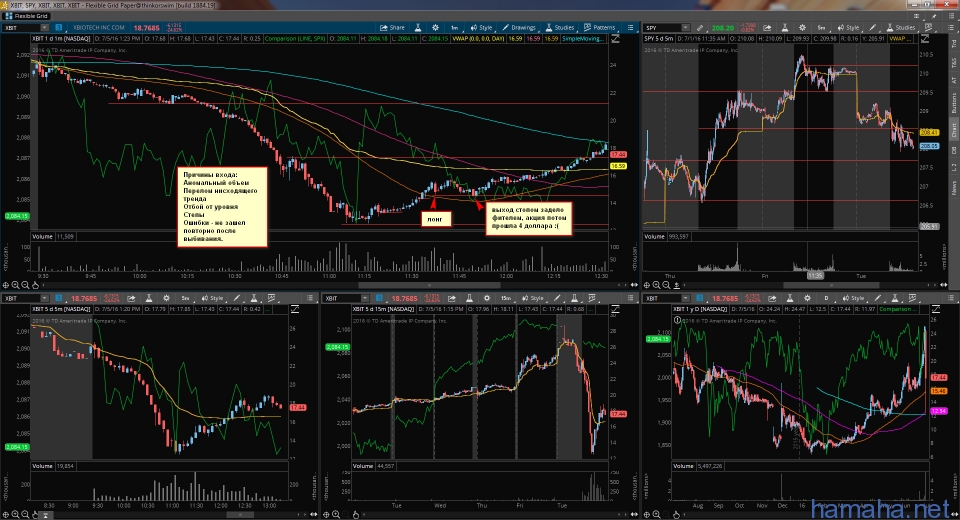Click zoom in magnifier below main chart
The width and height of the screenshot is (960, 520).
[x=15, y=285]
